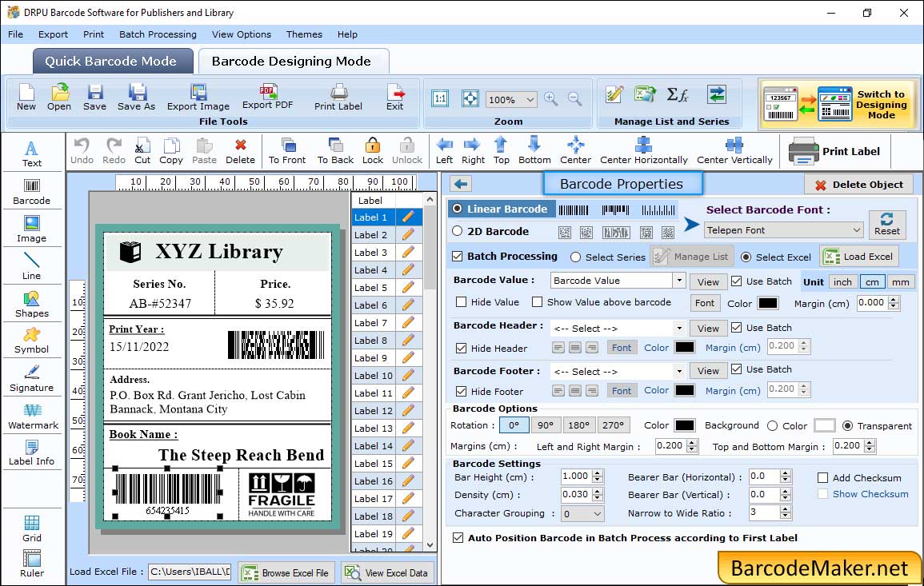Undo the last action
Image resolution: width=924 pixels, height=586 pixels.
point(82,151)
